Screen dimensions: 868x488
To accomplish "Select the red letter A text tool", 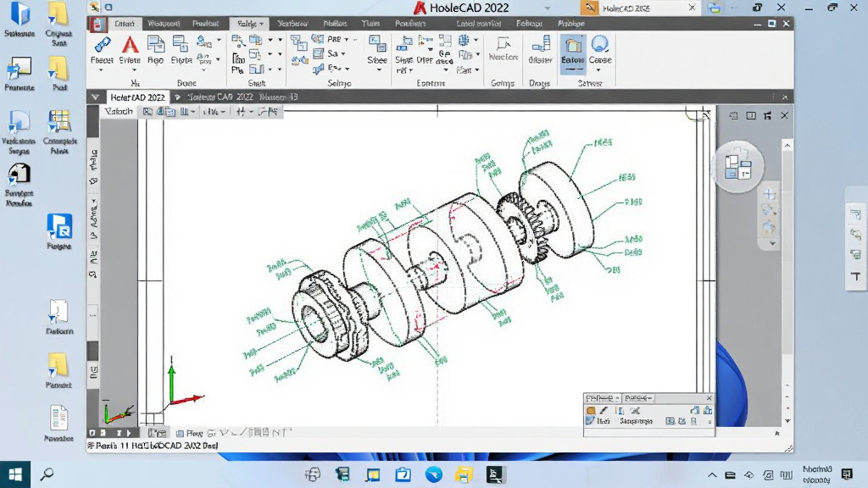I will [130, 45].
